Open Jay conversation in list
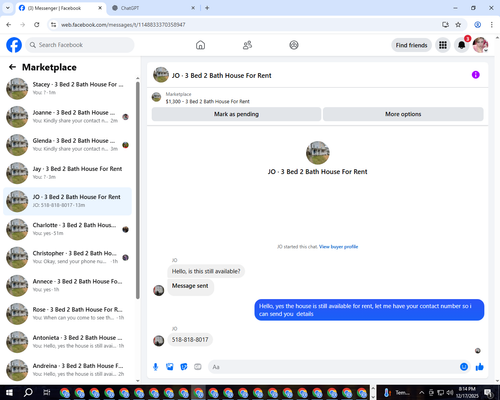 pyautogui.click(x=67, y=173)
